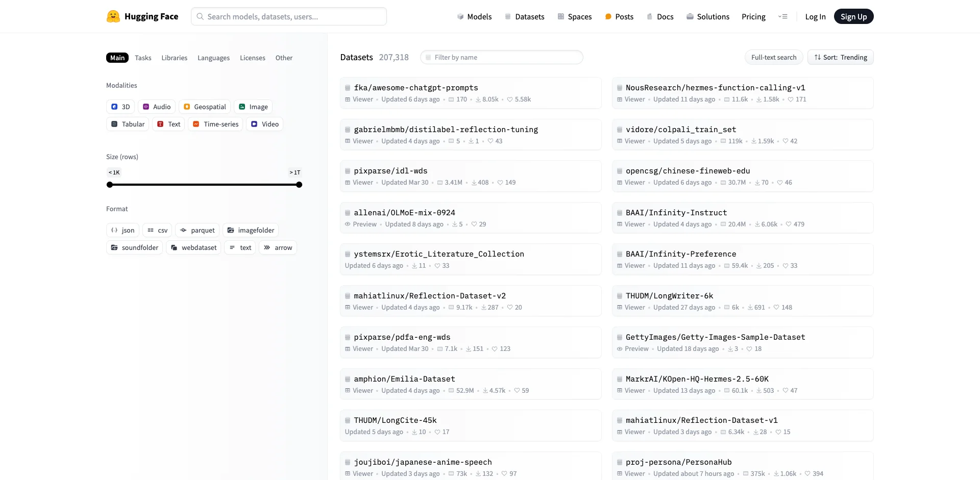
Task: Switch to the Languages filter tab
Action: [213, 58]
